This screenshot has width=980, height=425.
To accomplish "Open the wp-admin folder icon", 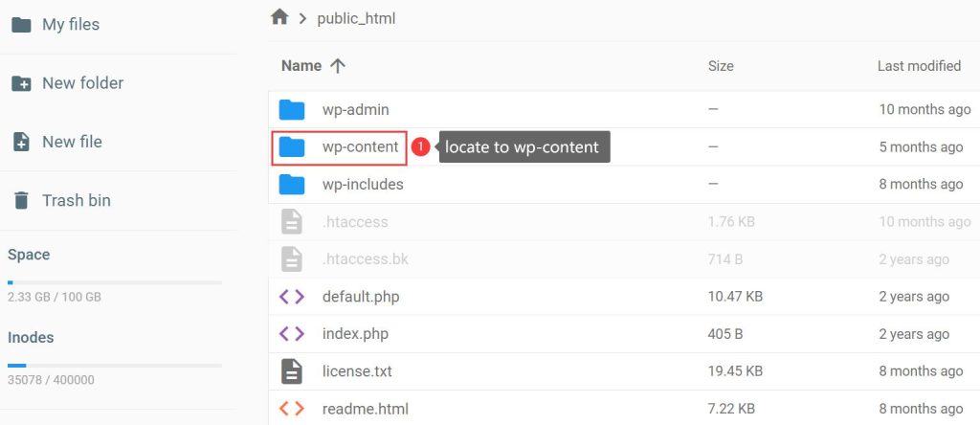I will [291, 109].
